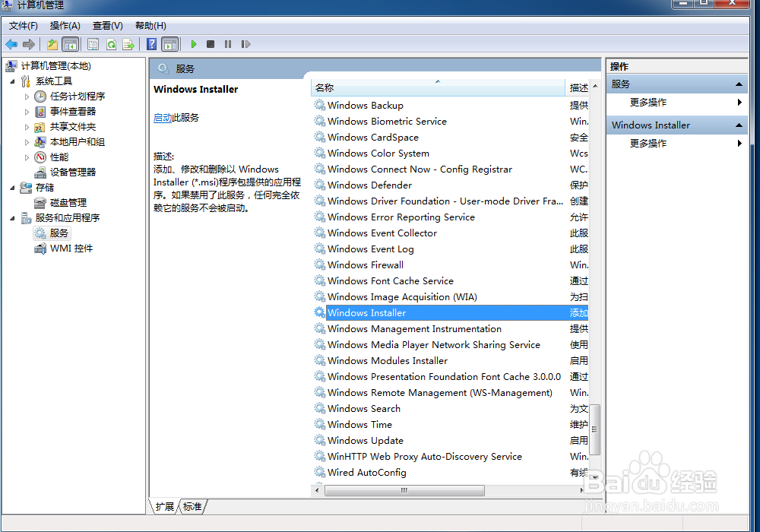Open 更多操作 submenu under 服务

click(x=676, y=103)
